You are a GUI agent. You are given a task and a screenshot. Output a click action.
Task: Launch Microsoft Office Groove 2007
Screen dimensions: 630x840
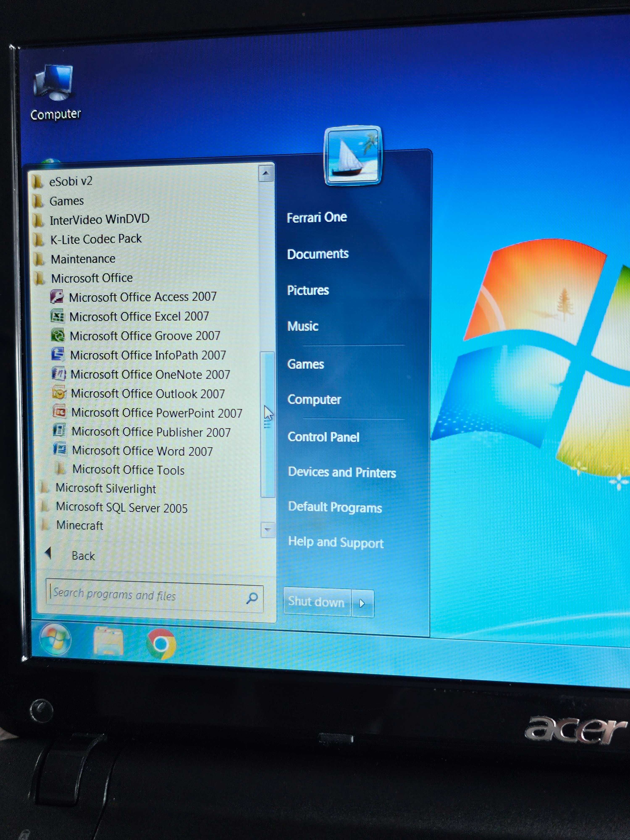click(145, 336)
